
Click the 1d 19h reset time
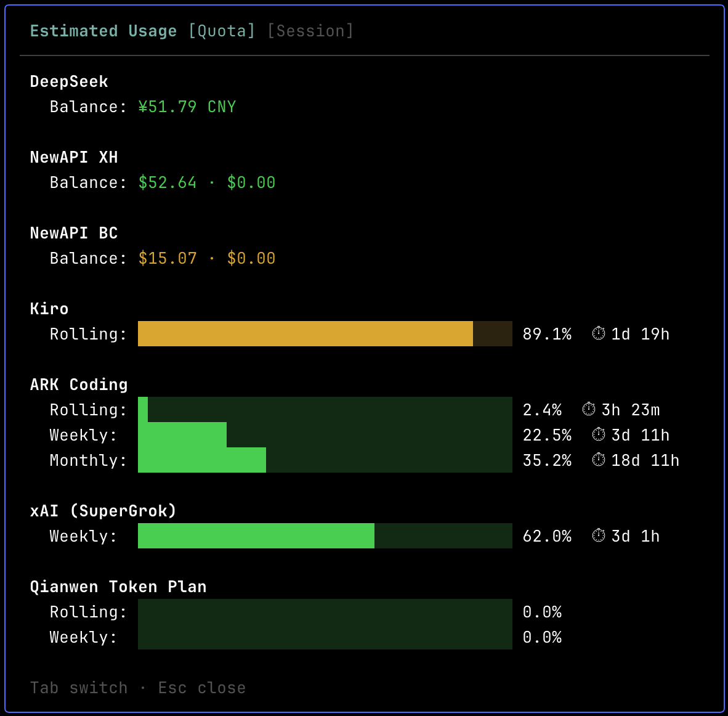pos(641,334)
